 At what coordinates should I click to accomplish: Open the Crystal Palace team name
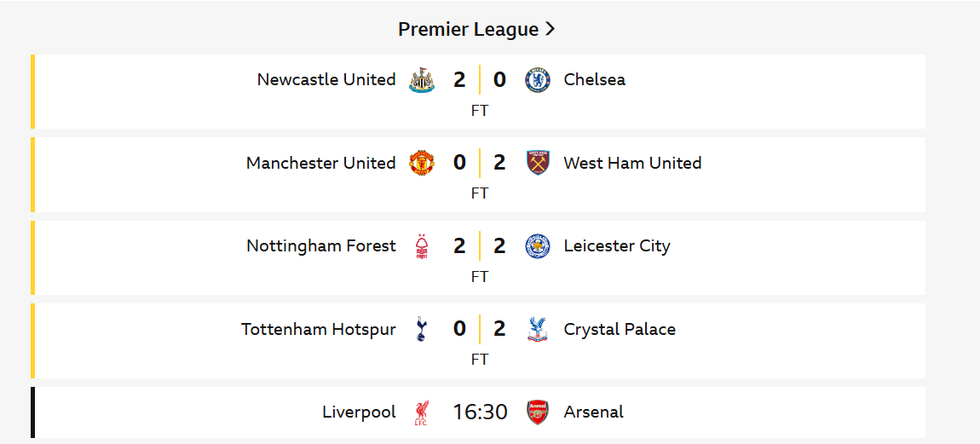(620, 330)
